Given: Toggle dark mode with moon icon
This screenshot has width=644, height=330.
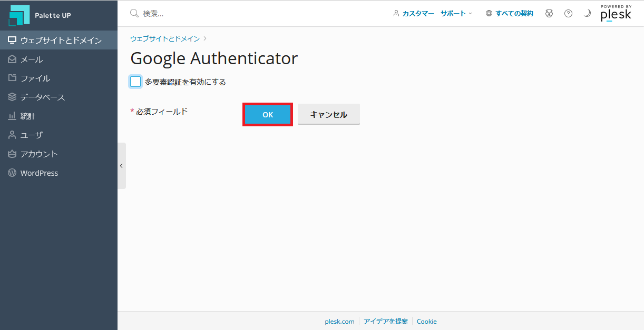Looking at the screenshot, I should pyautogui.click(x=587, y=13).
